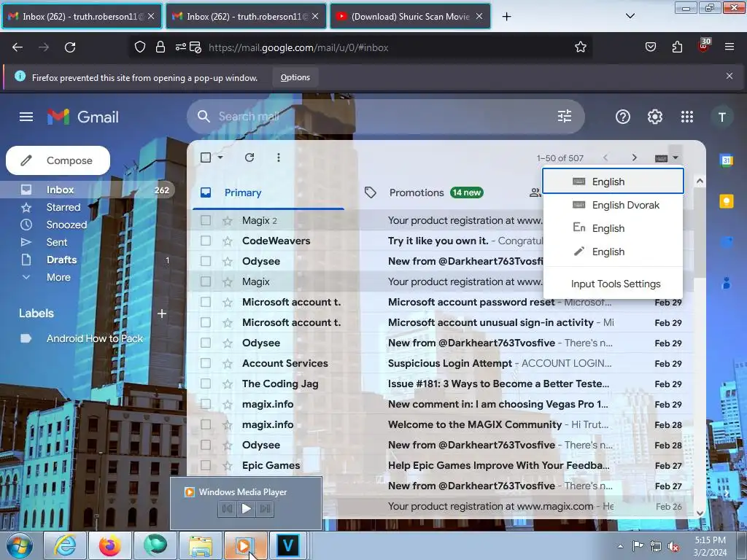Screen dimensions: 747x560
Task: Select the Epic Games email checkbox
Action: [x=206, y=465]
